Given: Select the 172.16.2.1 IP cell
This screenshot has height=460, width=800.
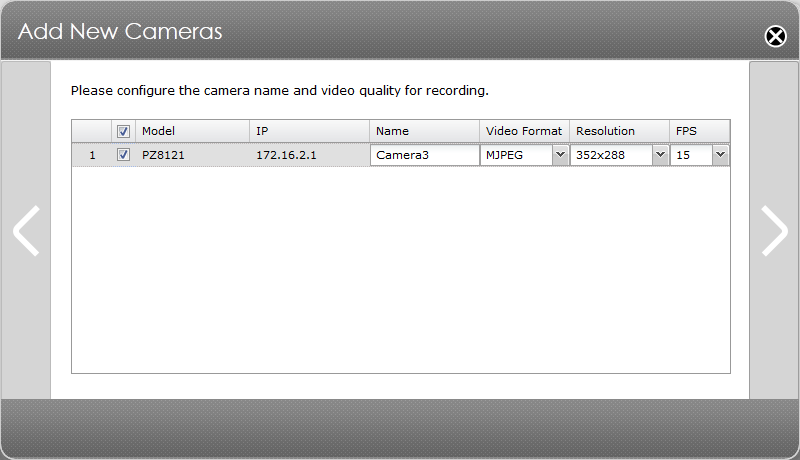Looking at the screenshot, I should tap(286, 155).
